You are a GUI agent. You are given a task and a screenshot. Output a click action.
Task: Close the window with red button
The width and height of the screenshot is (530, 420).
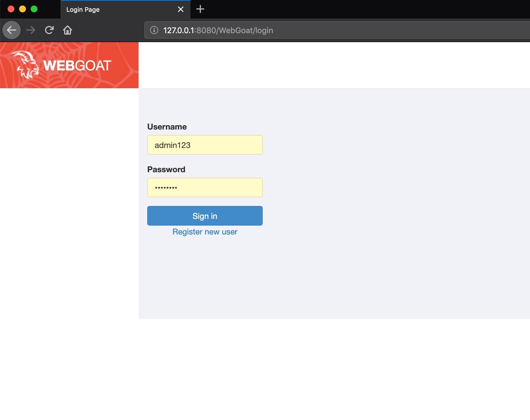(11, 9)
